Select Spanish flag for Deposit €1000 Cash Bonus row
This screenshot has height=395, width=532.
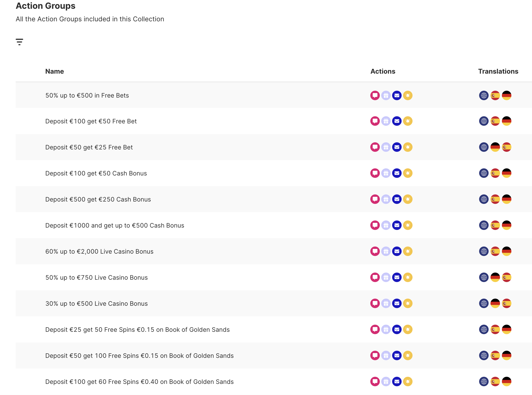(x=495, y=225)
